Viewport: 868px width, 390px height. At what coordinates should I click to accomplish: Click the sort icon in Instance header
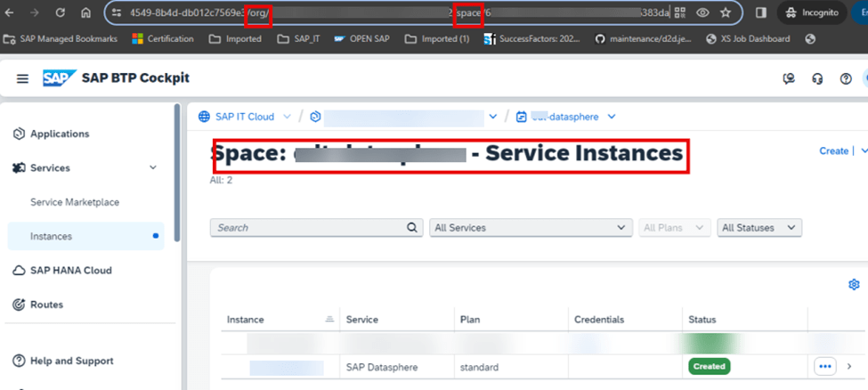[330, 319]
